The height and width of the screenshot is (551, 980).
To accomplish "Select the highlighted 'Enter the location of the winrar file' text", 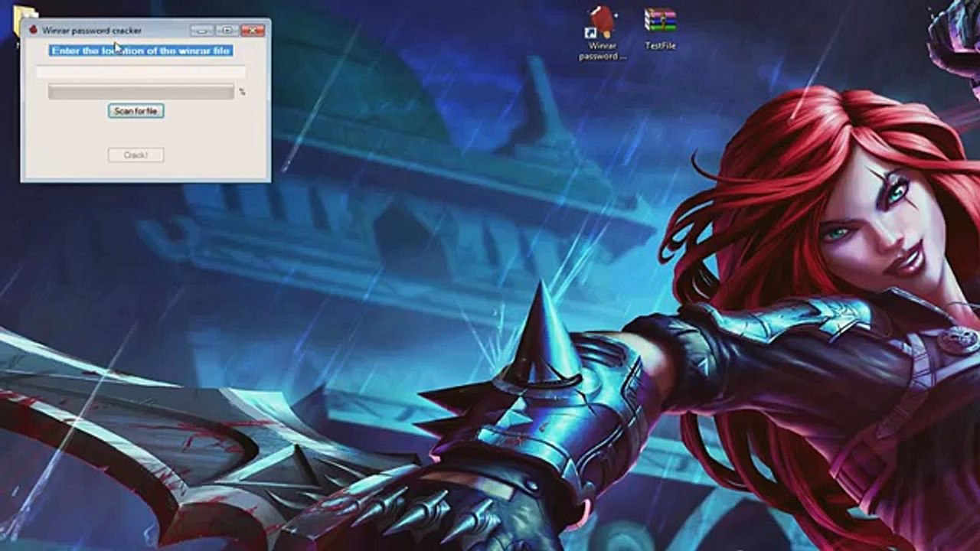I will point(141,51).
